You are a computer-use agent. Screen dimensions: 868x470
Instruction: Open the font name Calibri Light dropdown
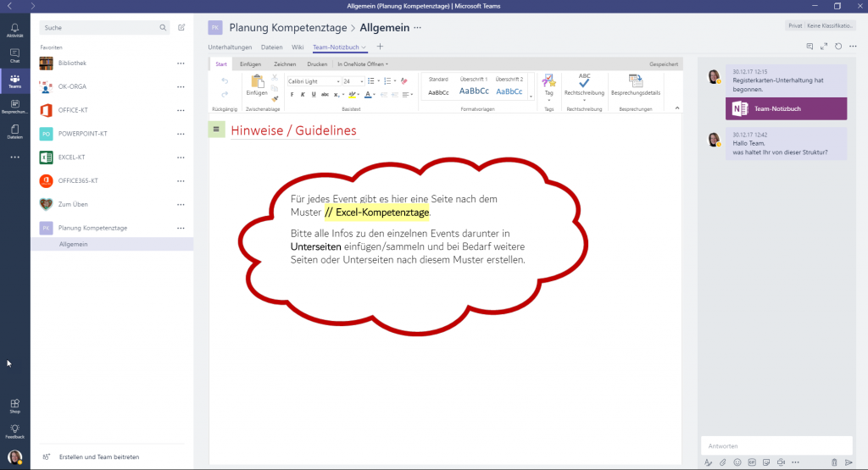(x=338, y=81)
